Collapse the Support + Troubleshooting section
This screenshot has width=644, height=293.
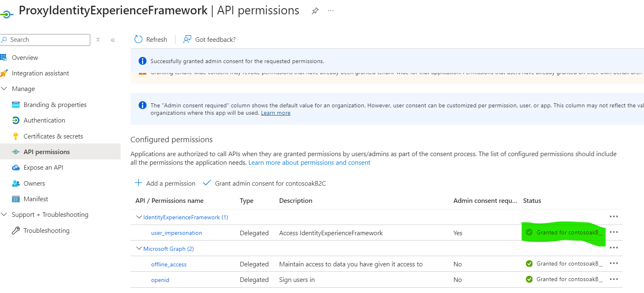[x=4, y=214]
